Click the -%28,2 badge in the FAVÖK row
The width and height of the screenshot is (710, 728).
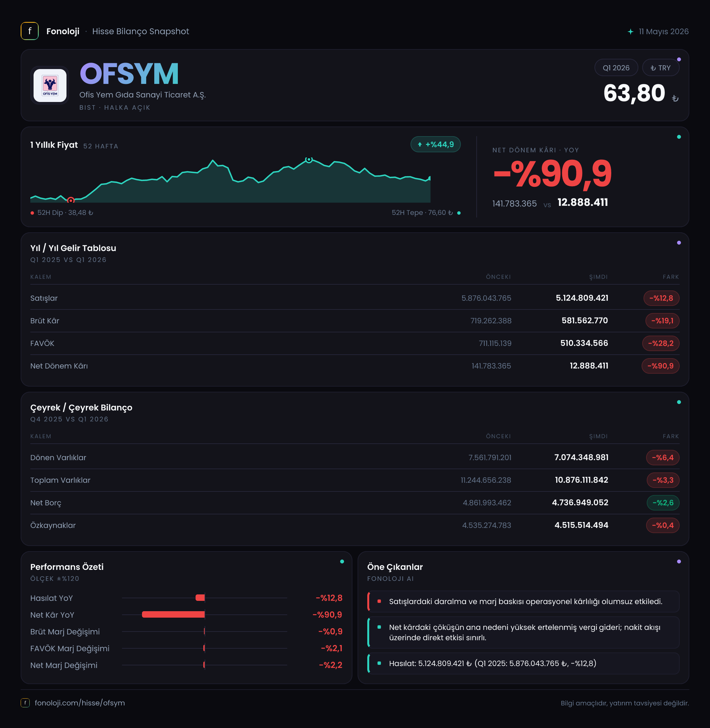point(661,343)
